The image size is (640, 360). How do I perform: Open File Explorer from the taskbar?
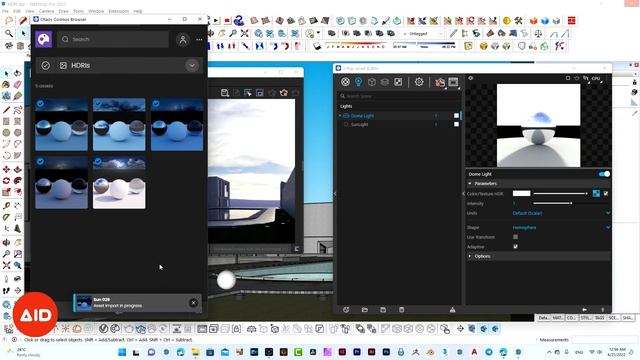tap(195, 352)
